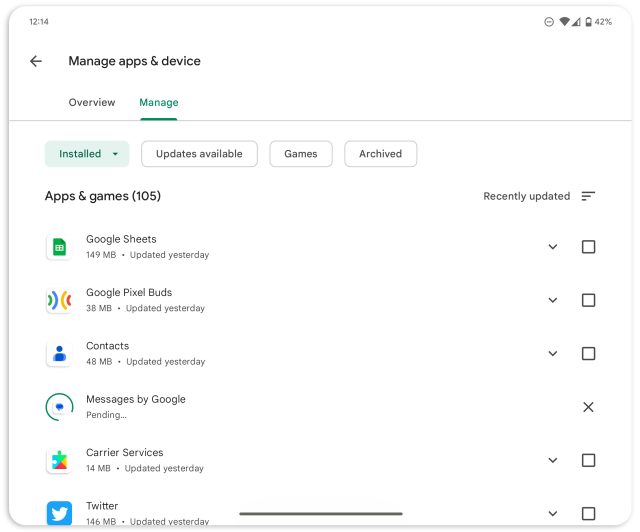Open the sort order icon

[x=588, y=196]
